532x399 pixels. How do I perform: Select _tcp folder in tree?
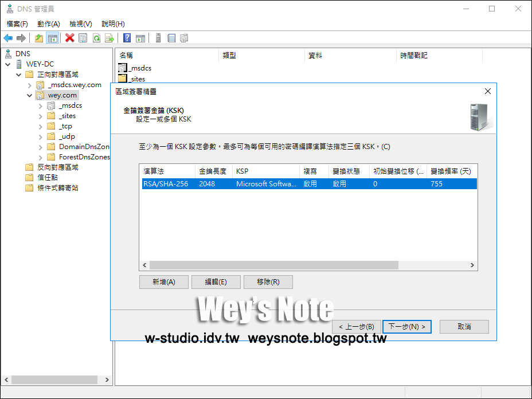(x=65, y=126)
